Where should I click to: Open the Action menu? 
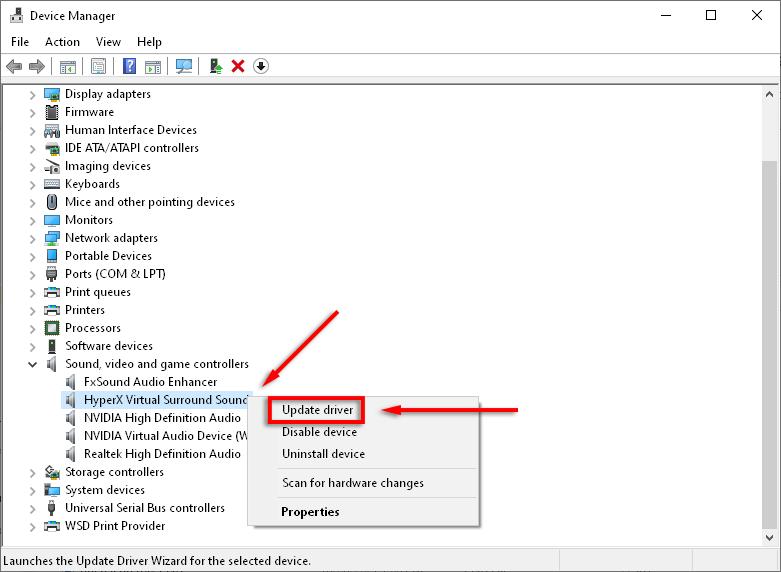62,42
